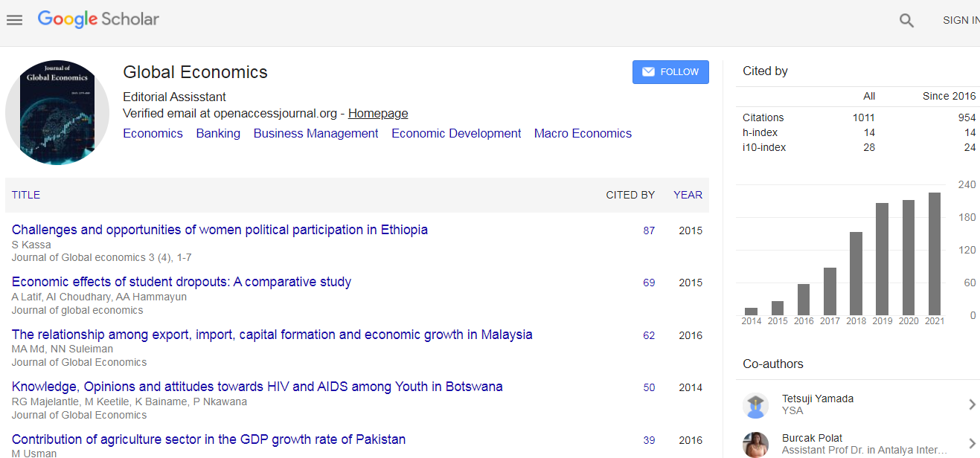Open the profile Homepage link
980x458 pixels.
[x=378, y=114]
